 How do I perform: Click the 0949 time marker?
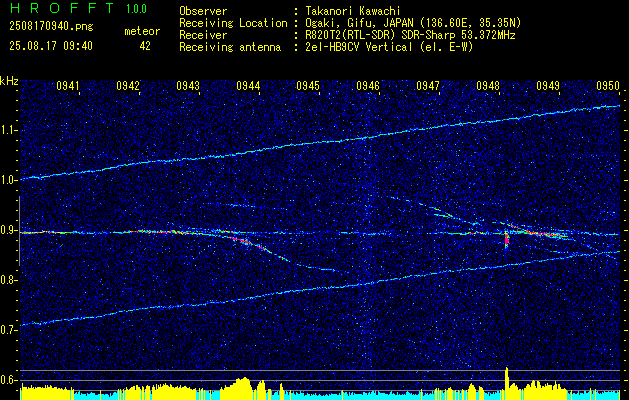(548, 86)
